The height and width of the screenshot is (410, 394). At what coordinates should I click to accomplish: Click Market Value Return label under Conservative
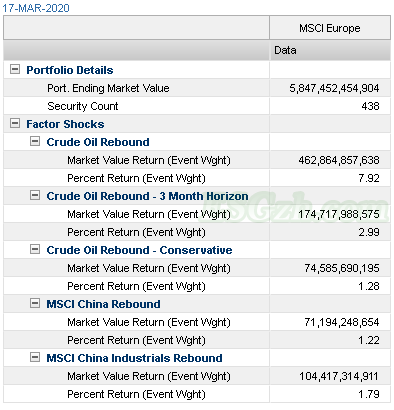(149, 268)
